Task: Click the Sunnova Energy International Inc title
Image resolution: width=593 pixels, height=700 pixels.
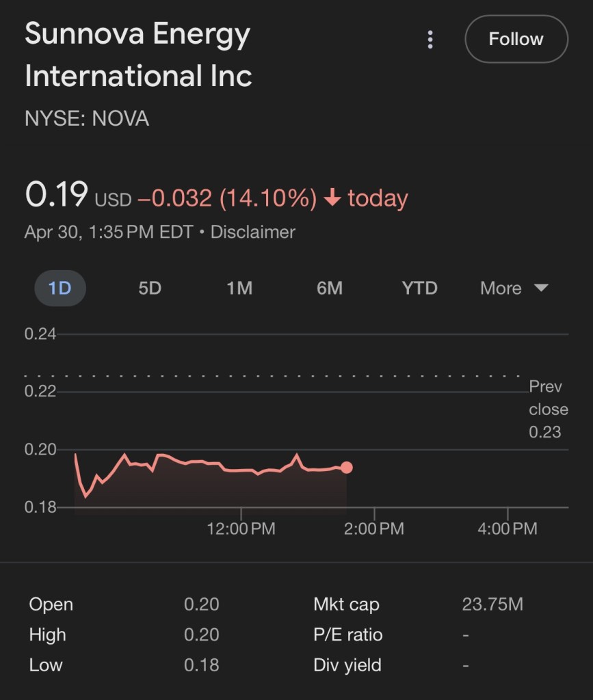Action: coord(138,55)
